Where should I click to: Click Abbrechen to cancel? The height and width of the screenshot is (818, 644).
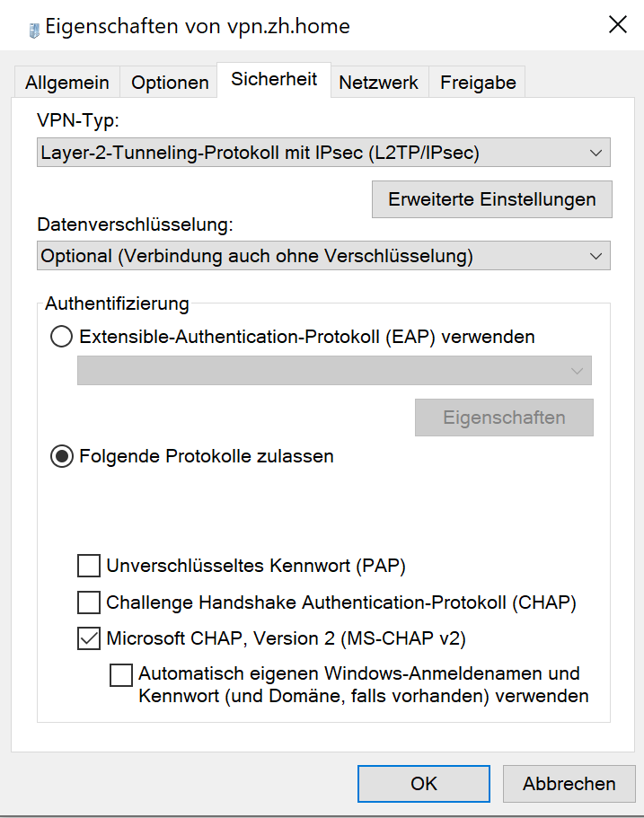click(x=569, y=783)
